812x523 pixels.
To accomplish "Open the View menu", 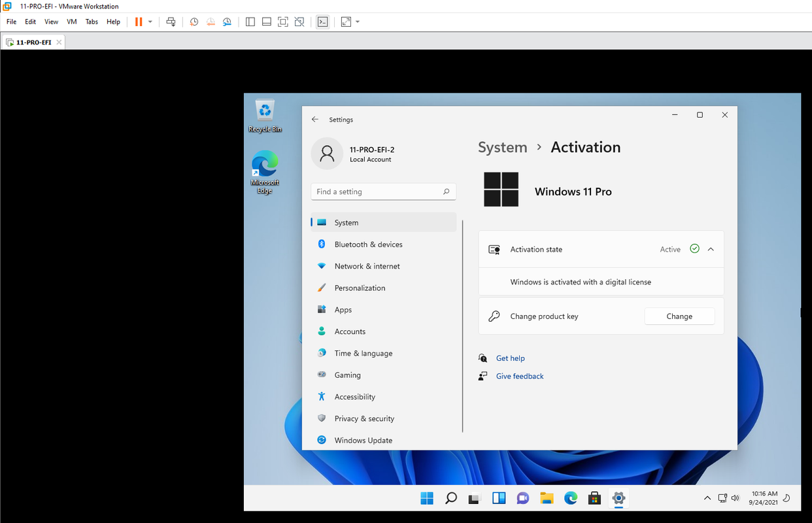I will point(51,22).
